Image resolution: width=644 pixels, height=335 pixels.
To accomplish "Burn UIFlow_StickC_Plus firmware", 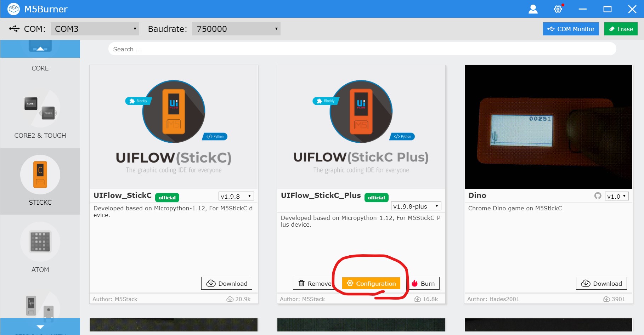I will [x=423, y=283].
